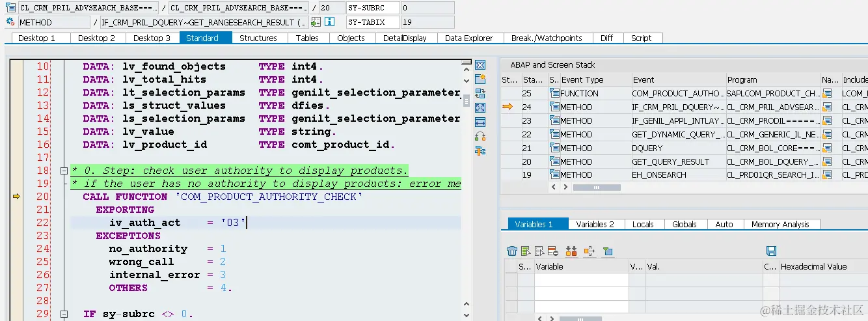868x321 pixels.
Task: Click the right scroll arrow under the stack table
Action: 566,187
